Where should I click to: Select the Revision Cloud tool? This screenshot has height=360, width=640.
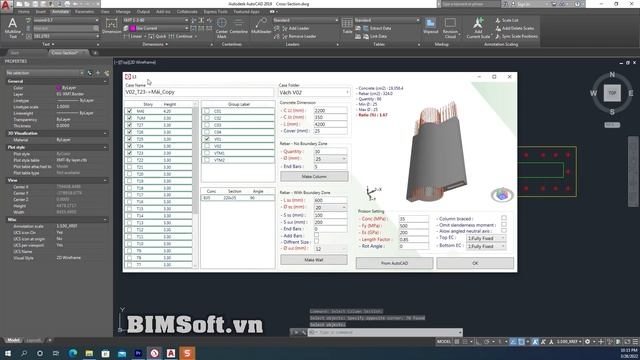pyautogui.click(x=450, y=28)
